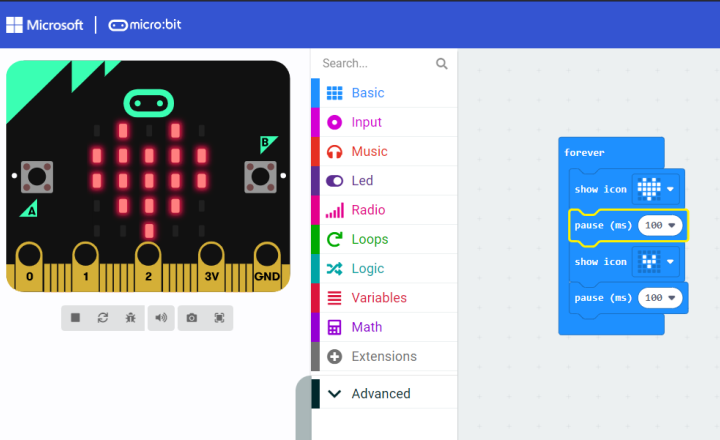Mute the simulator audio speaker icon
This screenshot has height=440, width=720.
pyautogui.click(x=161, y=318)
